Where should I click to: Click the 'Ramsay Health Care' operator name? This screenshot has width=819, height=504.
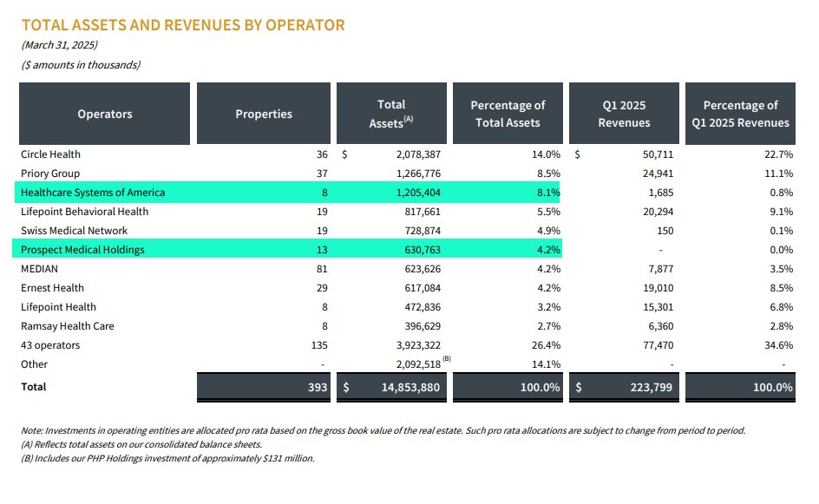pos(68,326)
